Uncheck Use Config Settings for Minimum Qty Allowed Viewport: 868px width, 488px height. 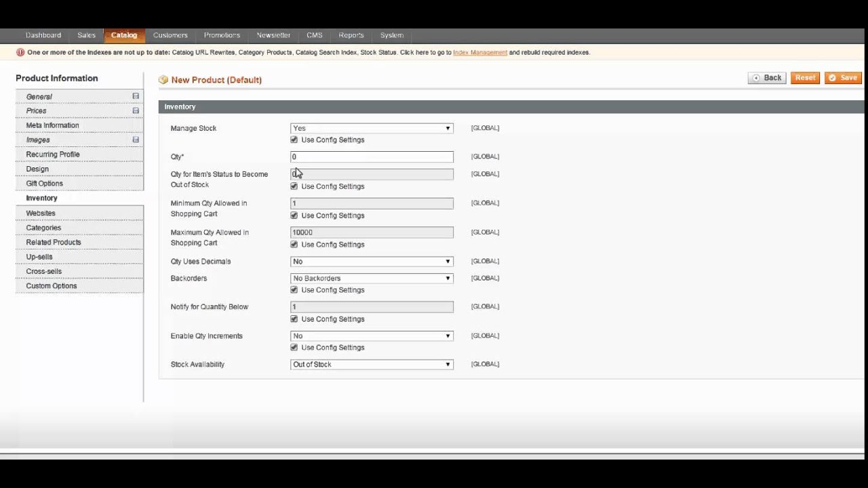pos(294,216)
